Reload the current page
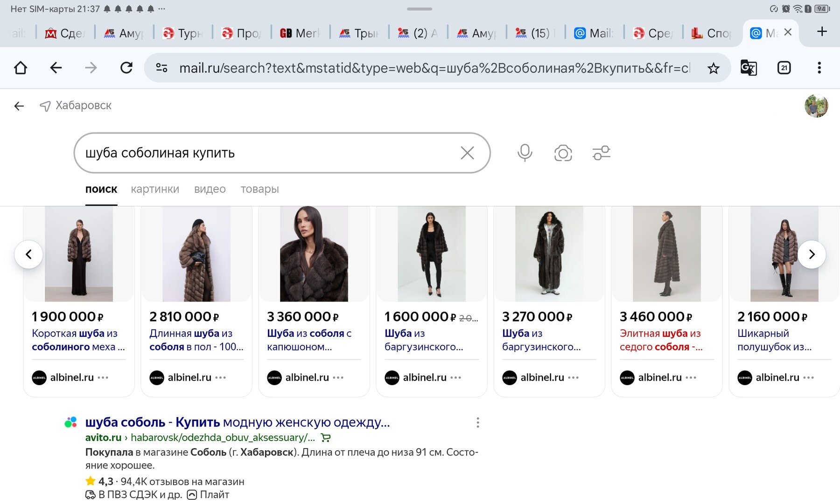This screenshot has width=840, height=504. pyautogui.click(x=126, y=68)
